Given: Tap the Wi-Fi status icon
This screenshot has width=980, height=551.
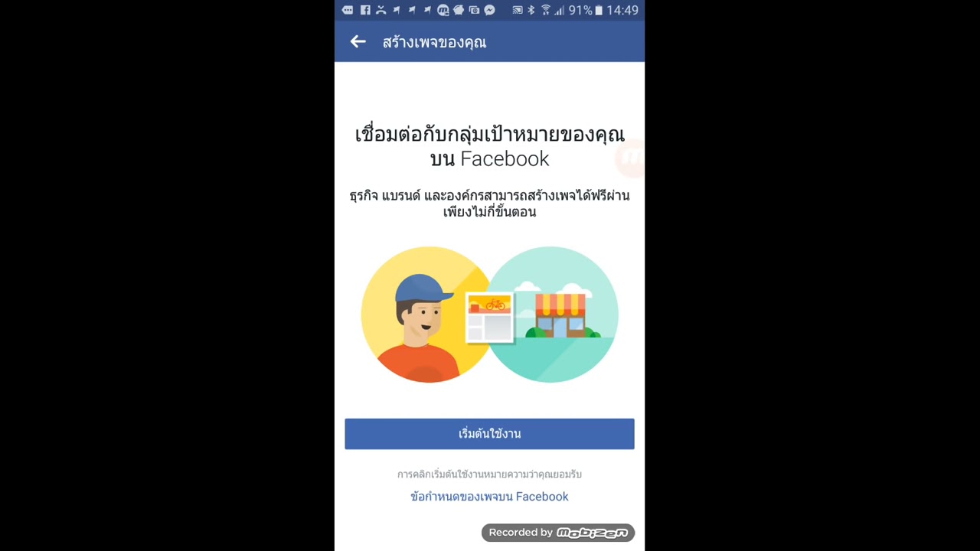Looking at the screenshot, I should (x=546, y=10).
